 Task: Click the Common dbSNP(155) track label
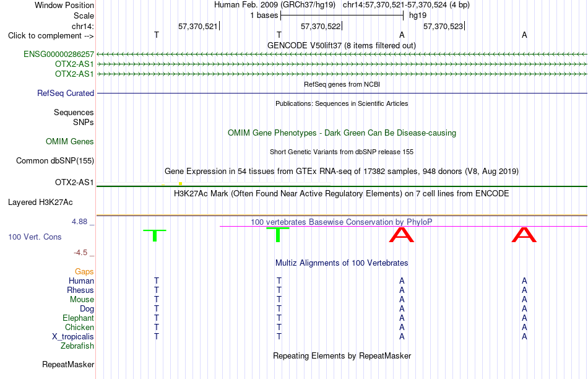click(x=55, y=160)
